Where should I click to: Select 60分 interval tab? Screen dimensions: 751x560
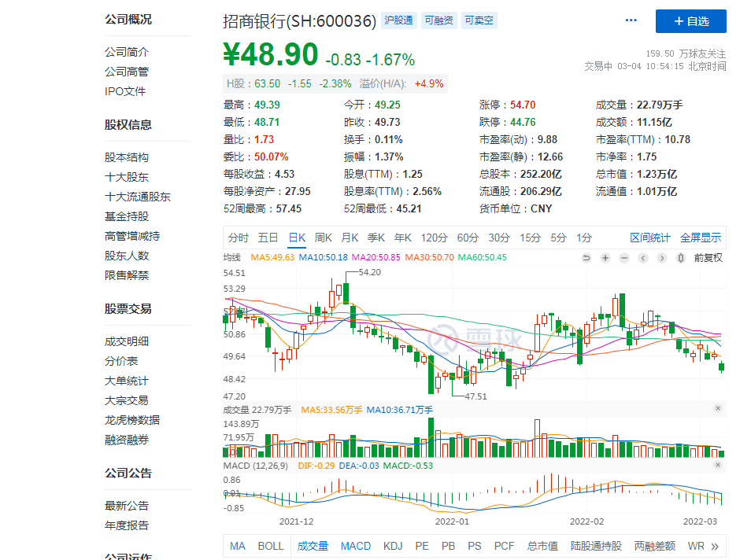(x=468, y=238)
